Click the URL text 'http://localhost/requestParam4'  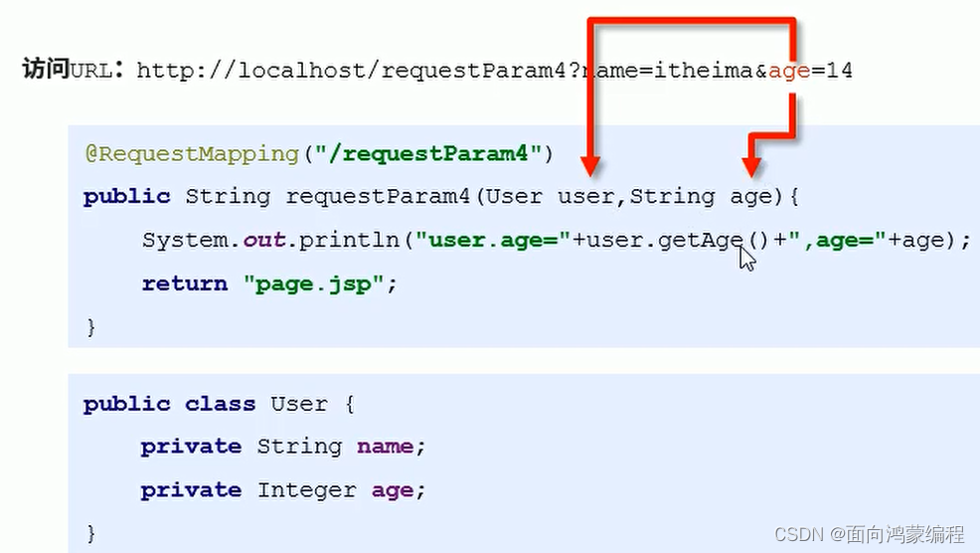pos(352,71)
